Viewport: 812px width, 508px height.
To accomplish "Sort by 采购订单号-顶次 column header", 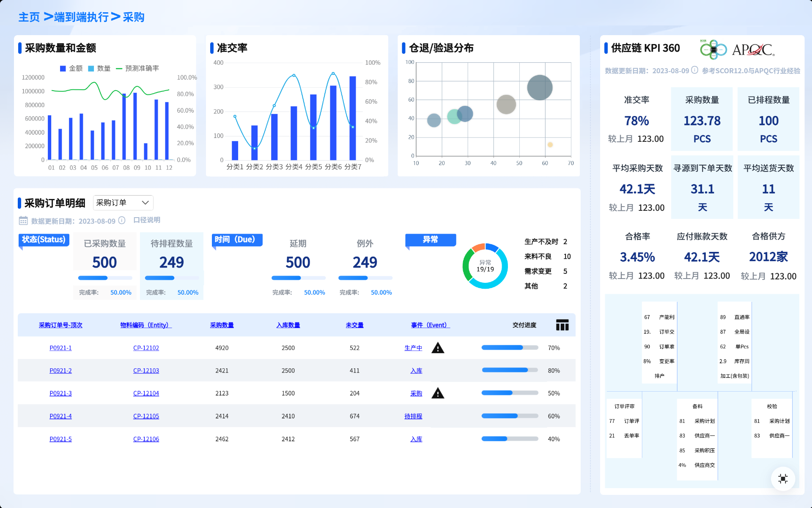I will click(x=60, y=325).
